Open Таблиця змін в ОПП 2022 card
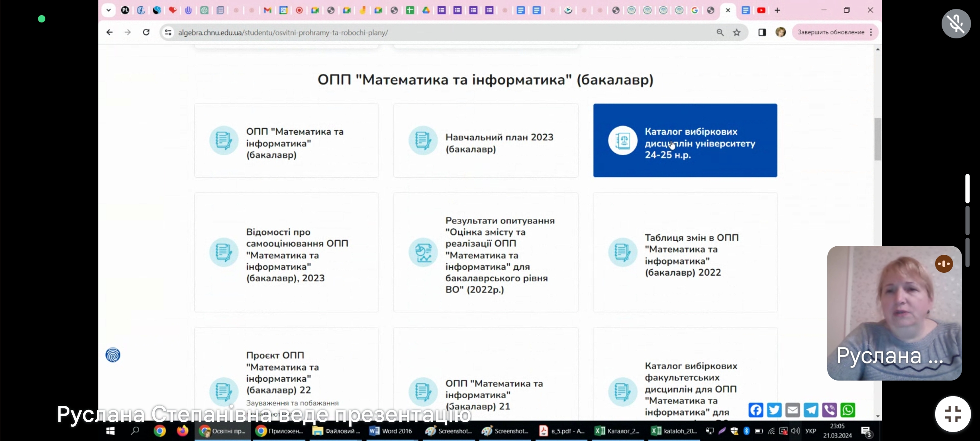The width and height of the screenshot is (980, 441). click(685, 252)
